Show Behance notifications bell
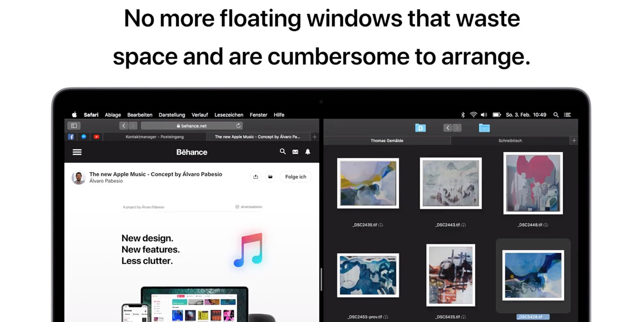 click(x=308, y=152)
